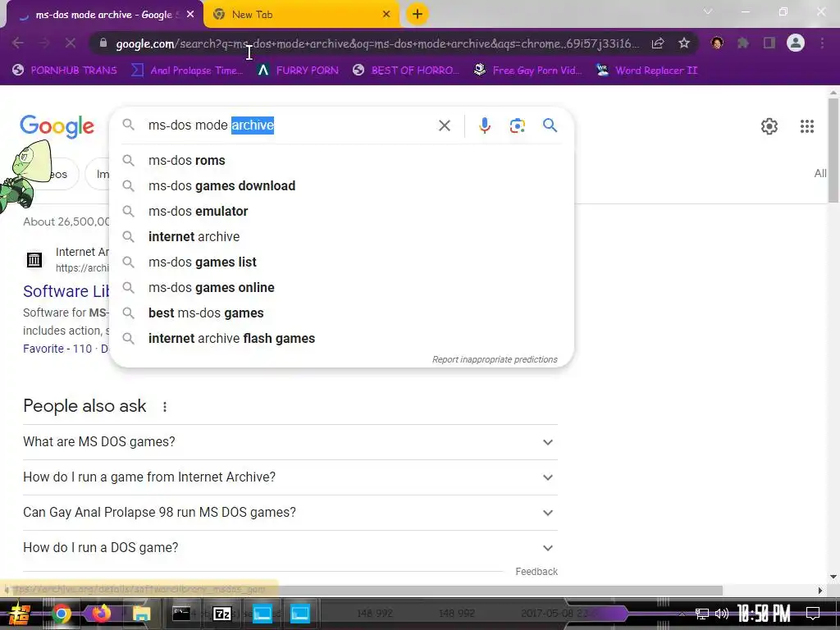
Task: Choose suggestion "ms-dos emulator"
Action: pyautogui.click(x=341, y=211)
